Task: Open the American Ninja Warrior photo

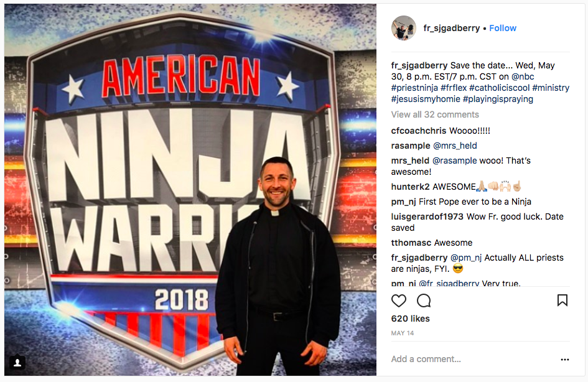Action: (190, 190)
